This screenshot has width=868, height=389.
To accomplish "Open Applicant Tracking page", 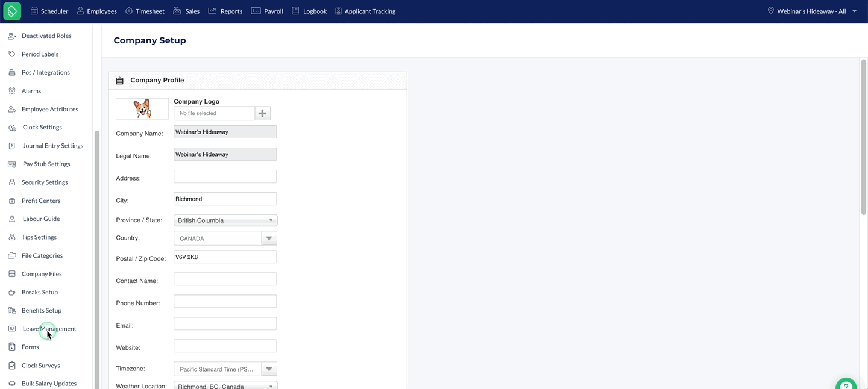I will 365,11.
